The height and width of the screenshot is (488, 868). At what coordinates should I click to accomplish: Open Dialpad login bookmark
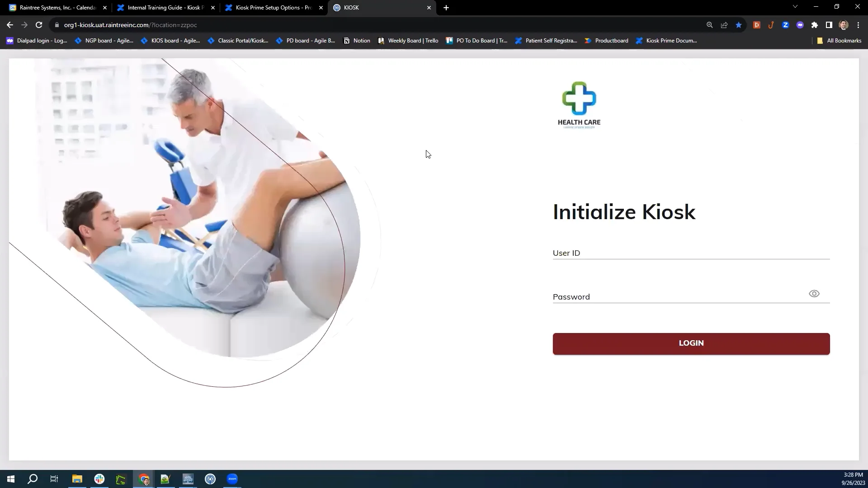pos(37,41)
